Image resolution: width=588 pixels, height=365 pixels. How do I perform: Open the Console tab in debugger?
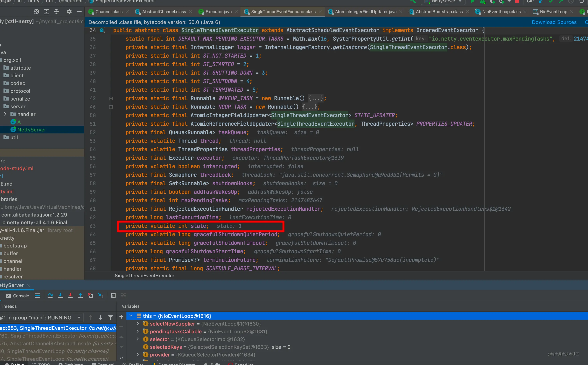(18, 296)
